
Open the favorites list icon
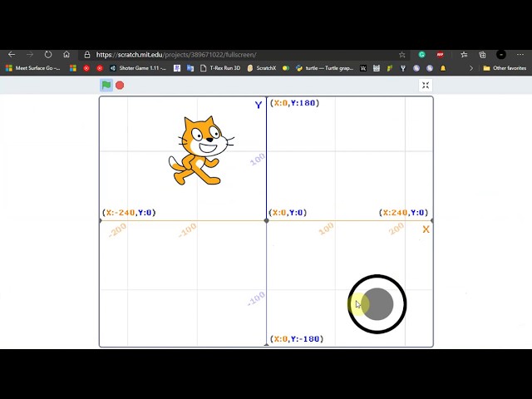point(464,55)
